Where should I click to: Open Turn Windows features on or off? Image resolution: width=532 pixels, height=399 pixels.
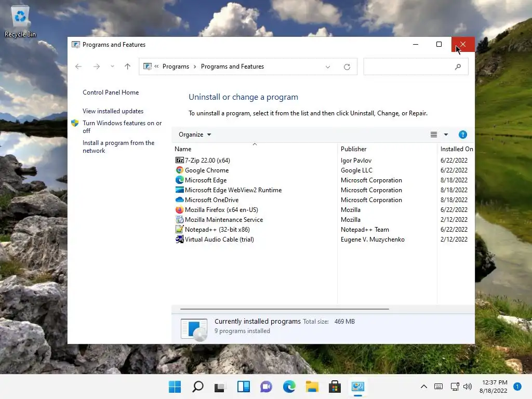[122, 127]
